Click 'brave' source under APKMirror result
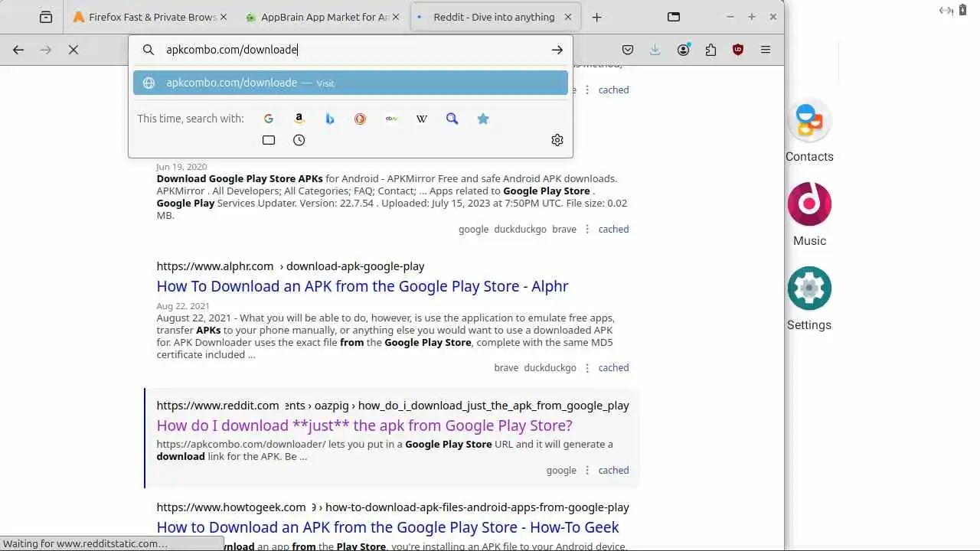The width and height of the screenshot is (980, 551). tap(564, 229)
